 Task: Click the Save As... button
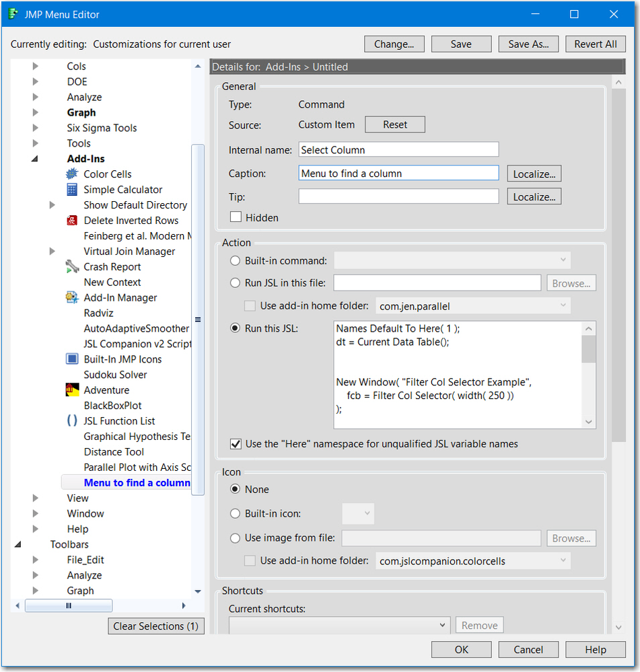pyautogui.click(x=528, y=44)
